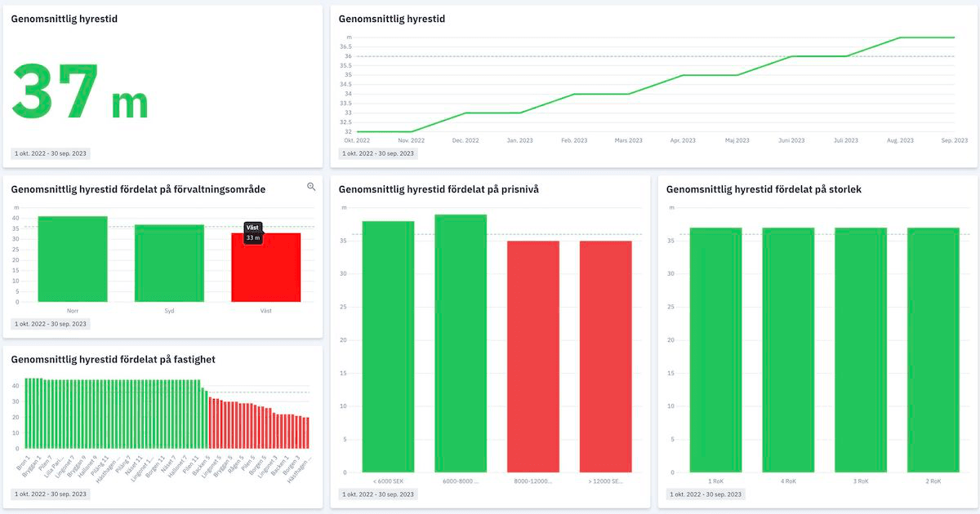This screenshot has width=980, height=514.
Task: Select the 3 RoK size bar
Action: pyautogui.click(x=861, y=350)
